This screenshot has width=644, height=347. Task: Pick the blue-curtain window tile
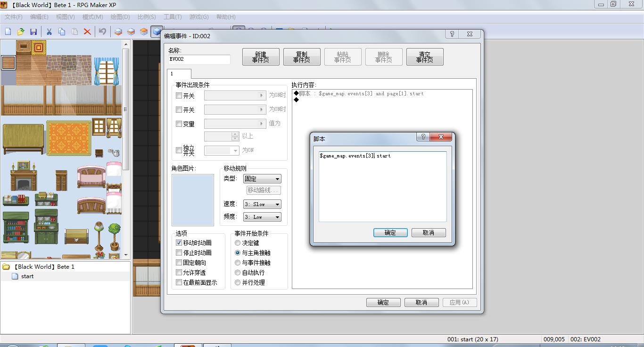[x=106, y=70]
